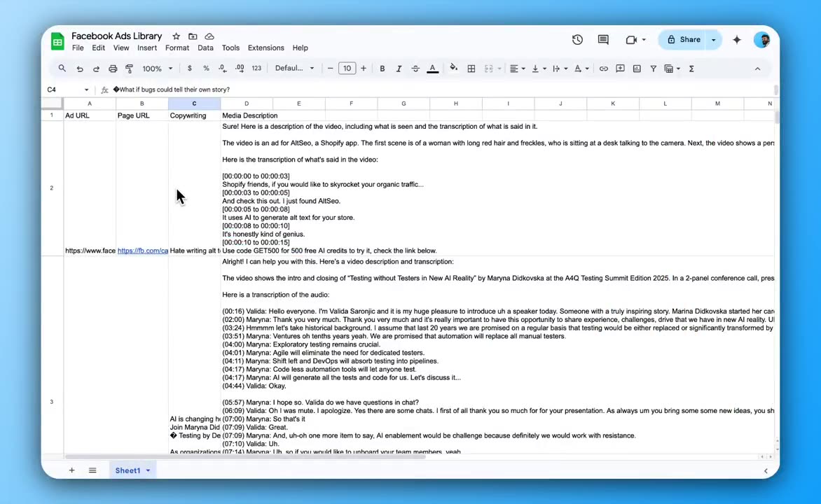The width and height of the screenshot is (821, 504).
Task: Open Gemini sparkle assistant
Action: coord(737,40)
